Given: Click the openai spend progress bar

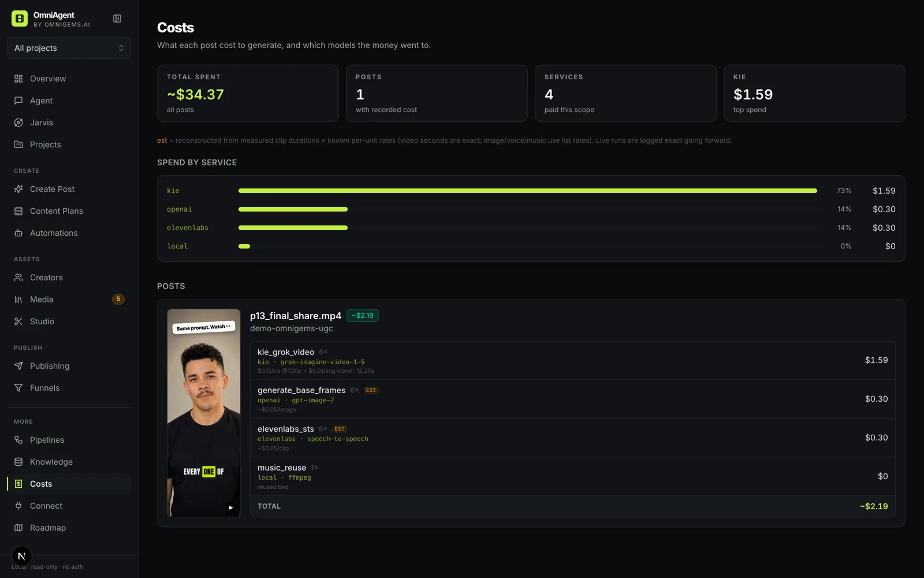Looking at the screenshot, I should click(528, 209).
